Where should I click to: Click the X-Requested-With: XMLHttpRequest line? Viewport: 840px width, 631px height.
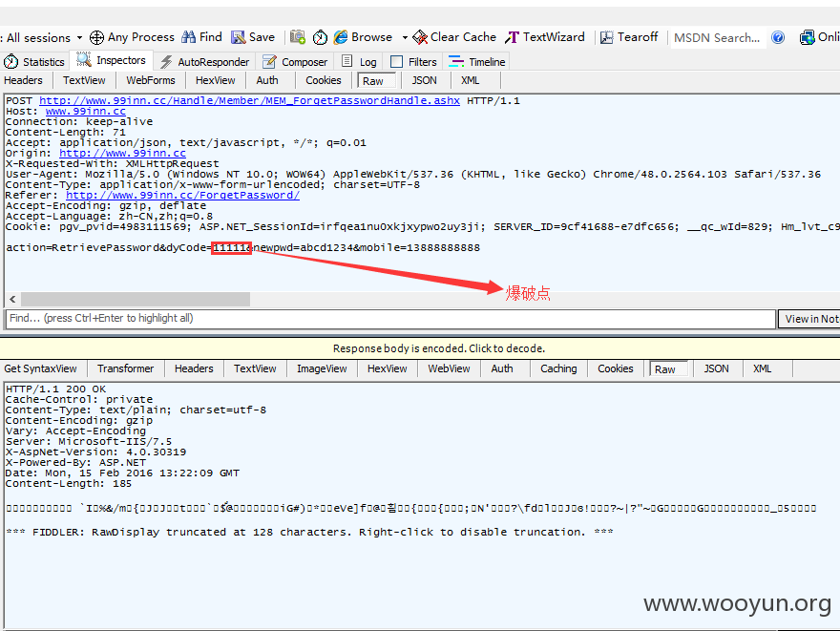pos(112,164)
